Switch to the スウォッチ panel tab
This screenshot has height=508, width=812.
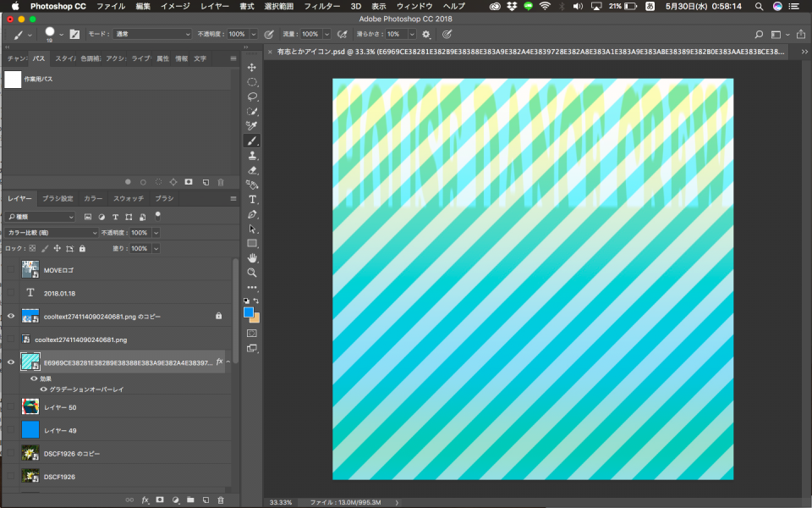[129, 198]
